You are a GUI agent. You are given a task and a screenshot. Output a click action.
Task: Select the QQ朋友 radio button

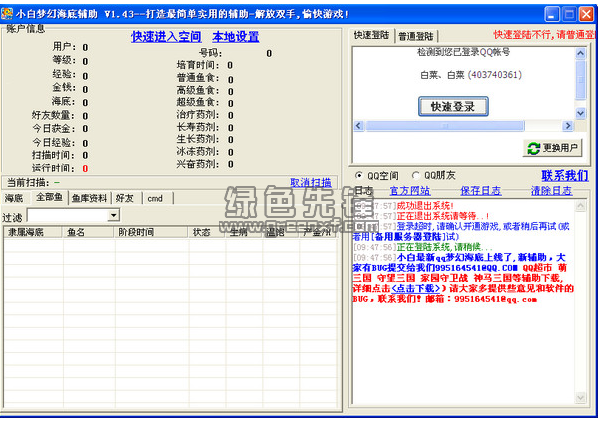pos(415,175)
